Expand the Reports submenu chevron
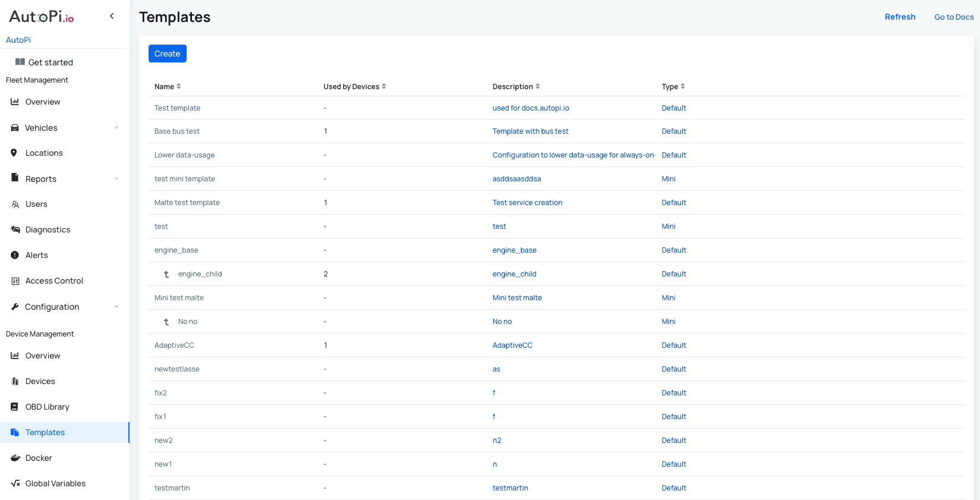Image resolution: width=980 pixels, height=500 pixels. (x=116, y=178)
